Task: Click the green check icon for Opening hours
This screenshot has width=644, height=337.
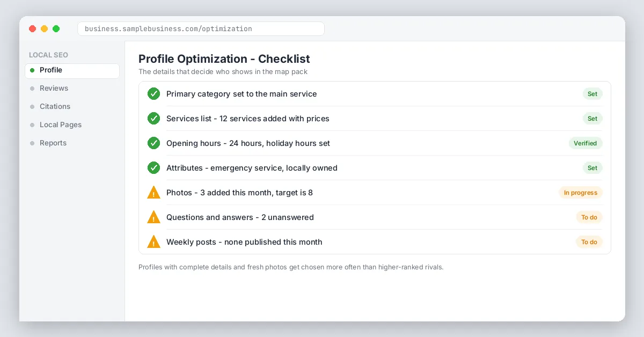Action: coord(154,143)
